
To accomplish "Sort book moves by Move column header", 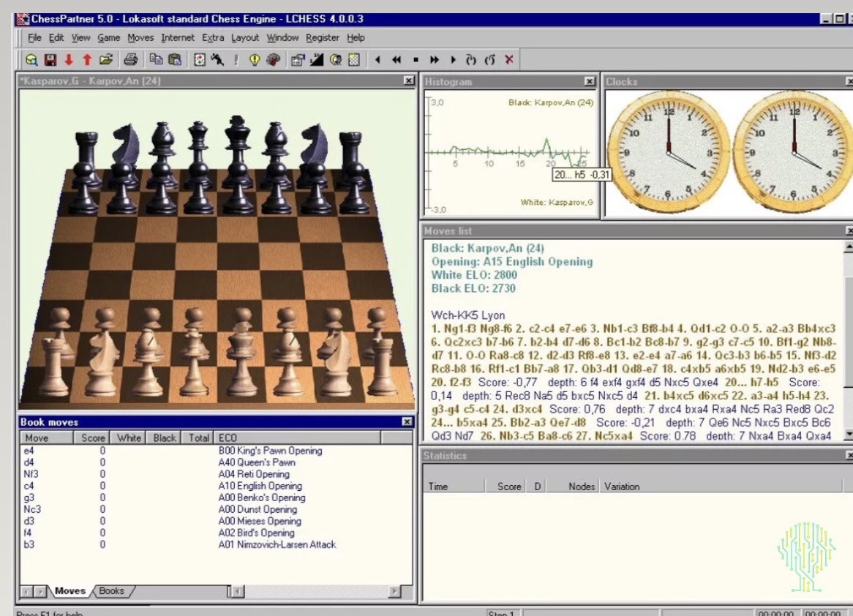I will 46,437.
